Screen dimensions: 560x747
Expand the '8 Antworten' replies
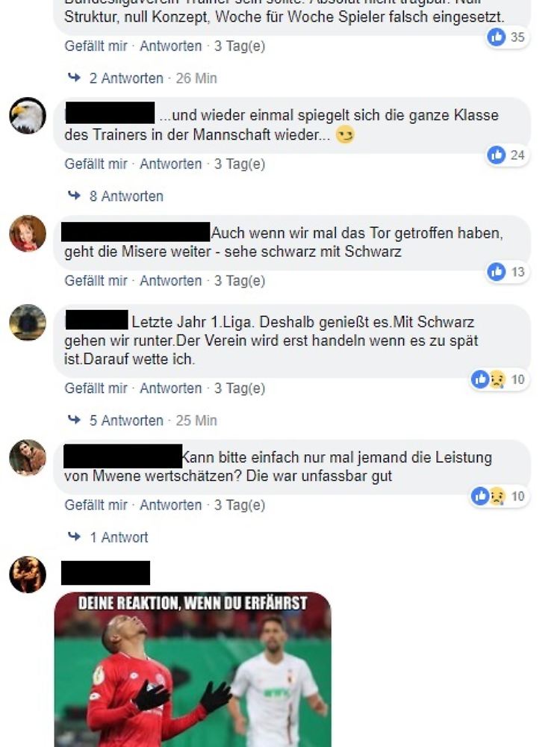click(x=126, y=196)
